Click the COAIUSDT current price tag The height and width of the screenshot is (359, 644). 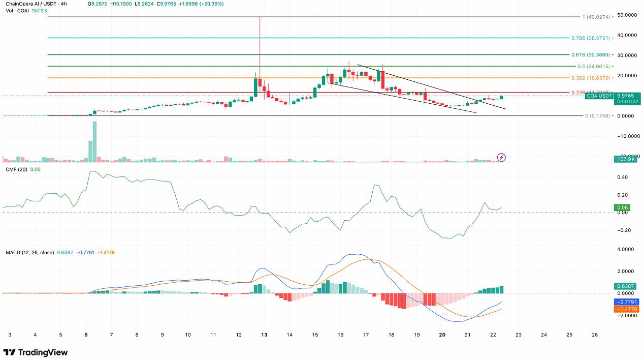(x=597, y=96)
